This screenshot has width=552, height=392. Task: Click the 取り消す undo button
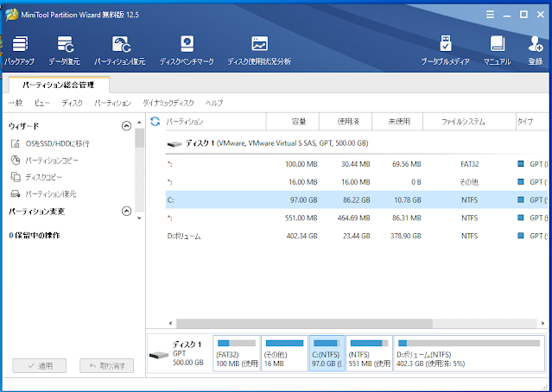106,365
